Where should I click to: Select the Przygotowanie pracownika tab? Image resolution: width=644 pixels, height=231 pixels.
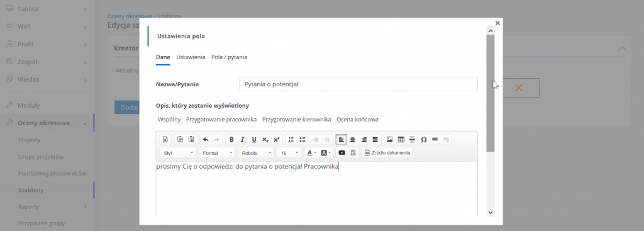[x=221, y=120]
